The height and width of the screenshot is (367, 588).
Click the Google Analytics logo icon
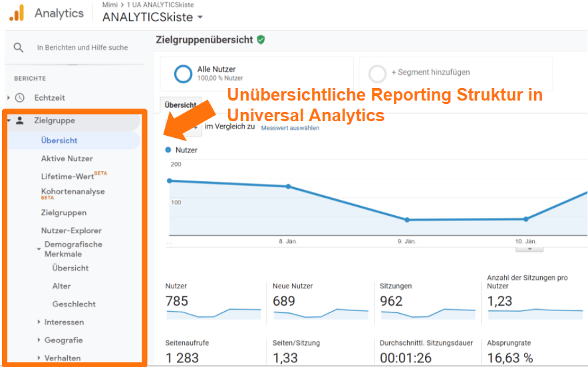click(x=17, y=13)
